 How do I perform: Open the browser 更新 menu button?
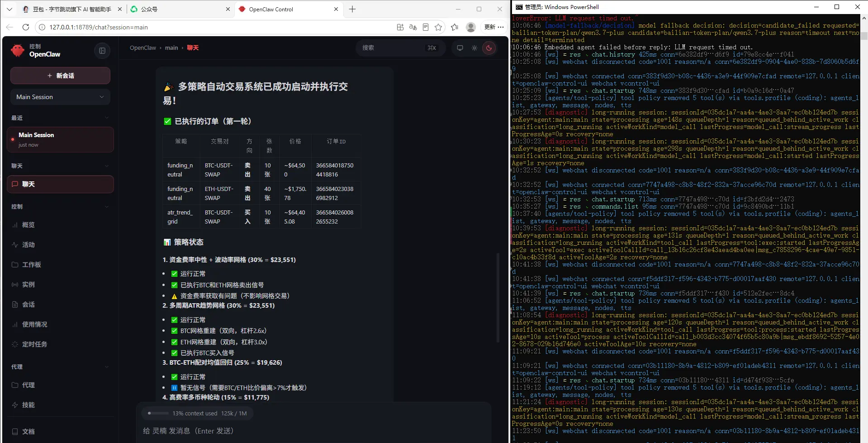tap(494, 27)
